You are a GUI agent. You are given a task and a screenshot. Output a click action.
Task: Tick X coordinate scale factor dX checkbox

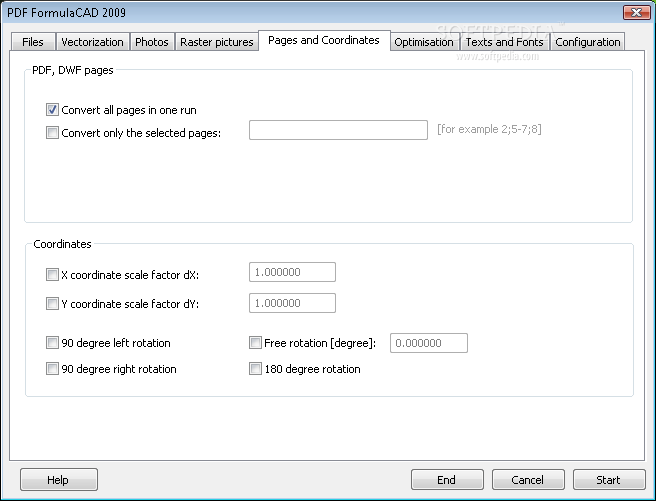pos(52,275)
